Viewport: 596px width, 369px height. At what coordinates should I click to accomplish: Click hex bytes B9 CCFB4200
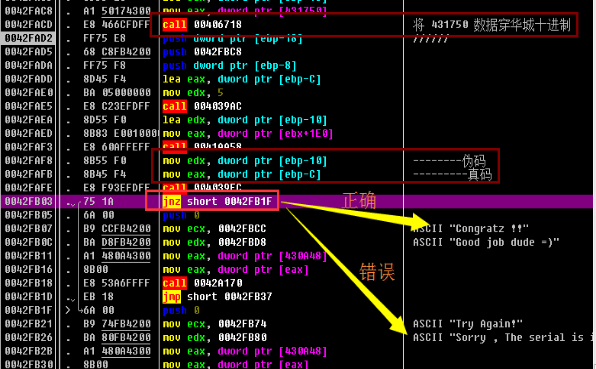[x=116, y=228]
